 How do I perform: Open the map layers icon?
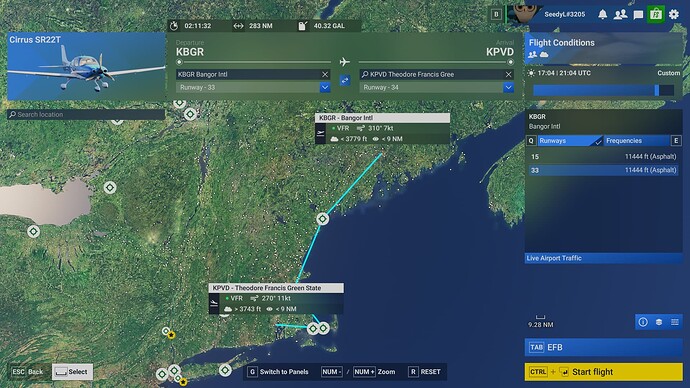tap(659, 322)
